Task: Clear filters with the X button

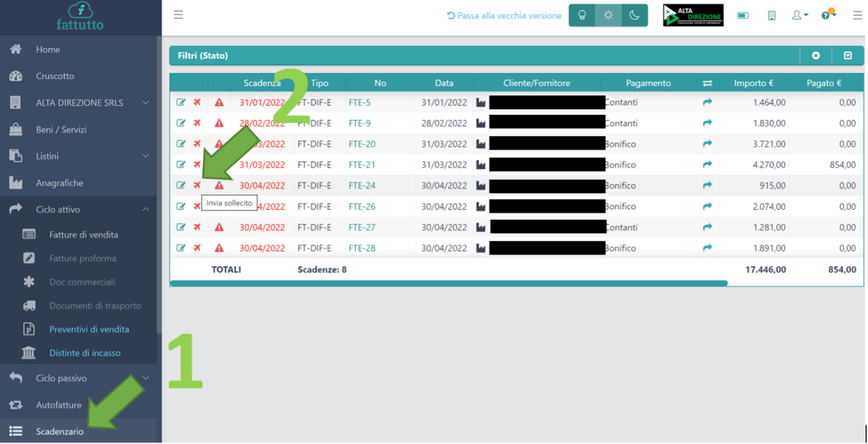Action: click(x=816, y=55)
